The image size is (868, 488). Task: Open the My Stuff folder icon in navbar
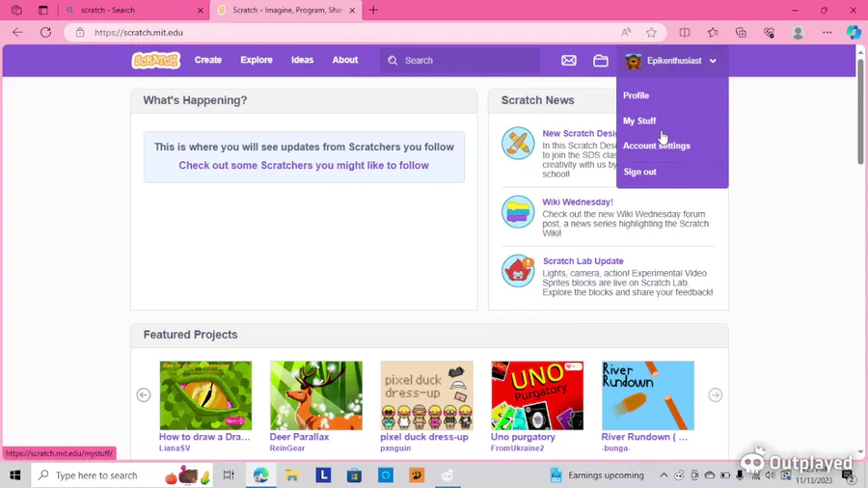[601, 61]
